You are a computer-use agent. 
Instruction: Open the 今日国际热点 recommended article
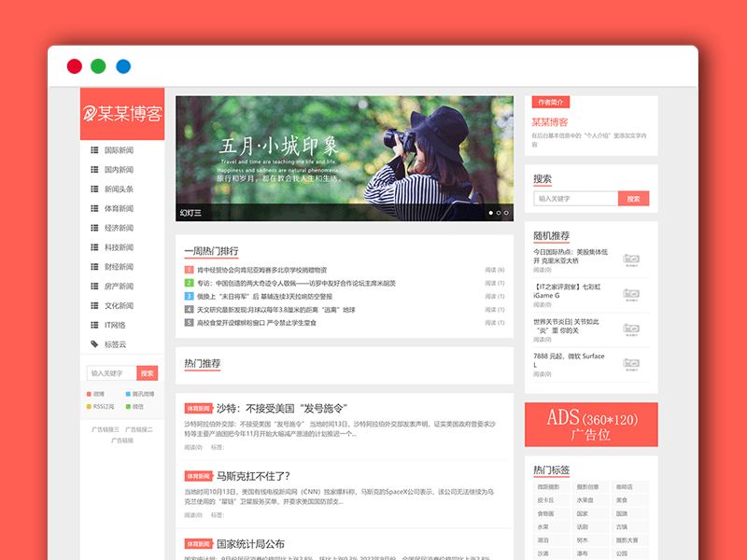pyautogui.click(x=571, y=256)
